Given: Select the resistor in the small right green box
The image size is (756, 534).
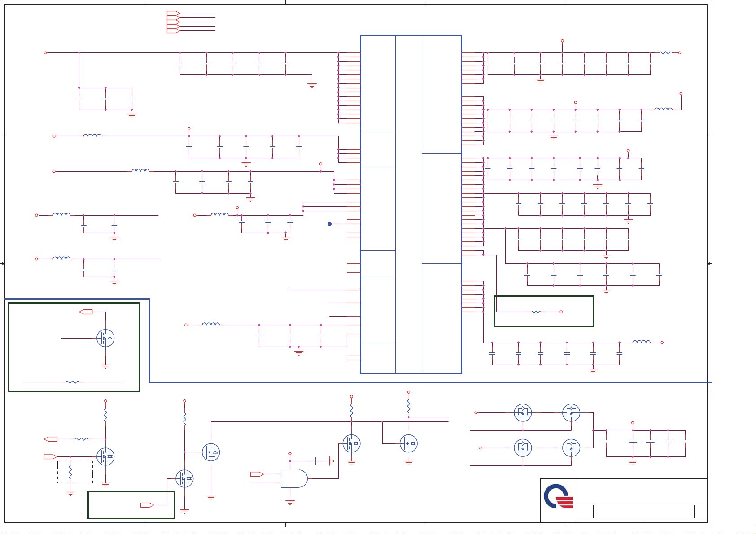Looking at the screenshot, I should pos(536,312).
